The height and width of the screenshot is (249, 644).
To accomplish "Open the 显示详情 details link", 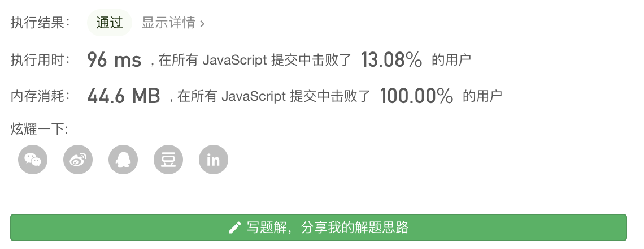I will [x=168, y=23].
